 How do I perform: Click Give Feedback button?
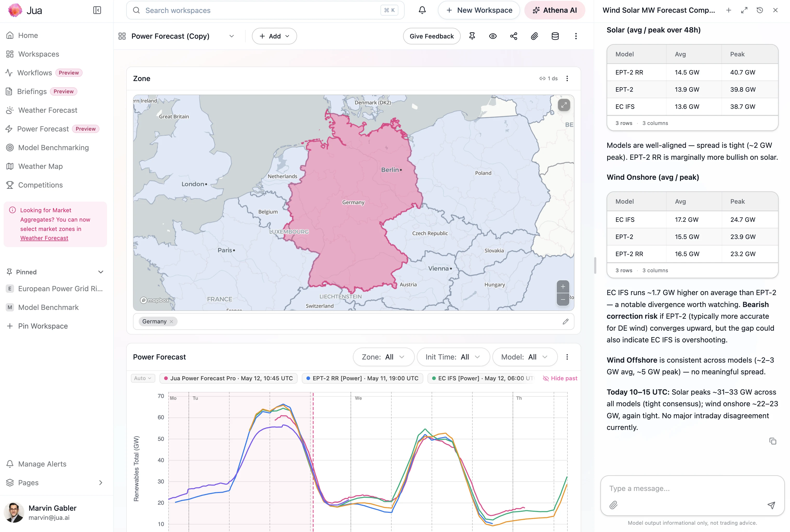[431, 36]
